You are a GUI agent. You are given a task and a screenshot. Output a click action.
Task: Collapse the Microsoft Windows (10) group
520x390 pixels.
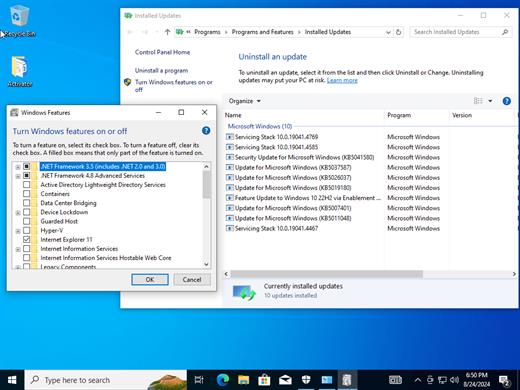click(260, 126)
